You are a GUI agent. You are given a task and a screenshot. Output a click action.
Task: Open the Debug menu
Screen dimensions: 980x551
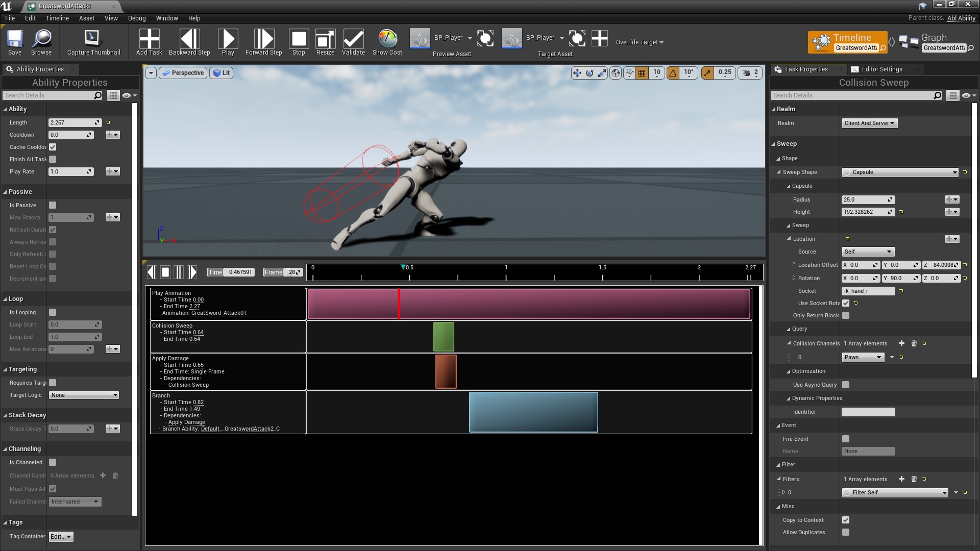pos(138,18)
